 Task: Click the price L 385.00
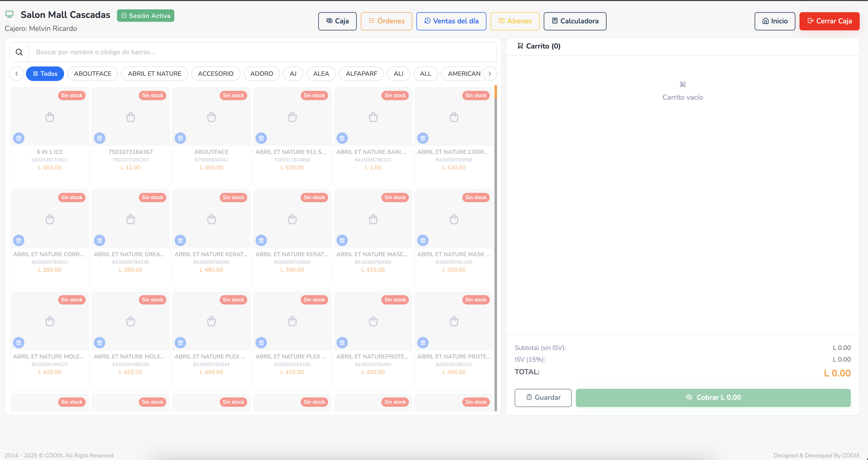coord(131,270)
